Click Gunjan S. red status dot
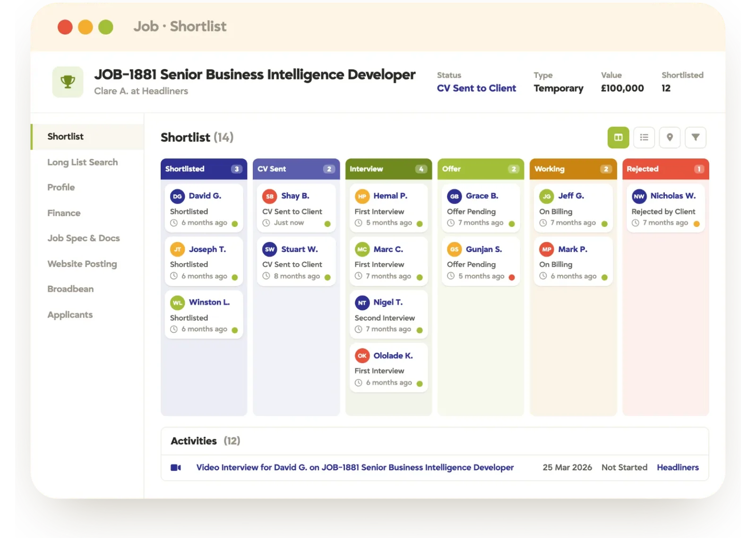The height and width of the screenshot is (538, 756). (x=512, y=278)
